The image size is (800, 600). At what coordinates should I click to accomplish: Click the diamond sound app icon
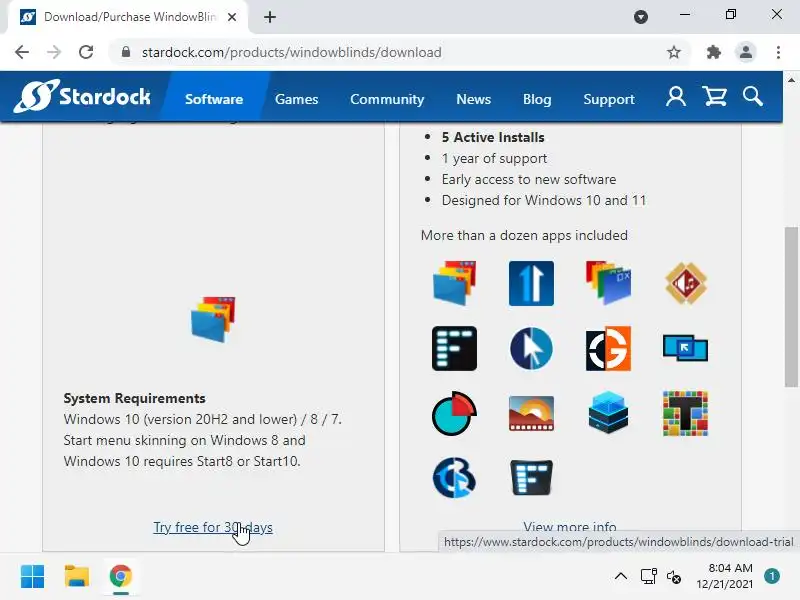pyautogui.click(x=686, y=283)
